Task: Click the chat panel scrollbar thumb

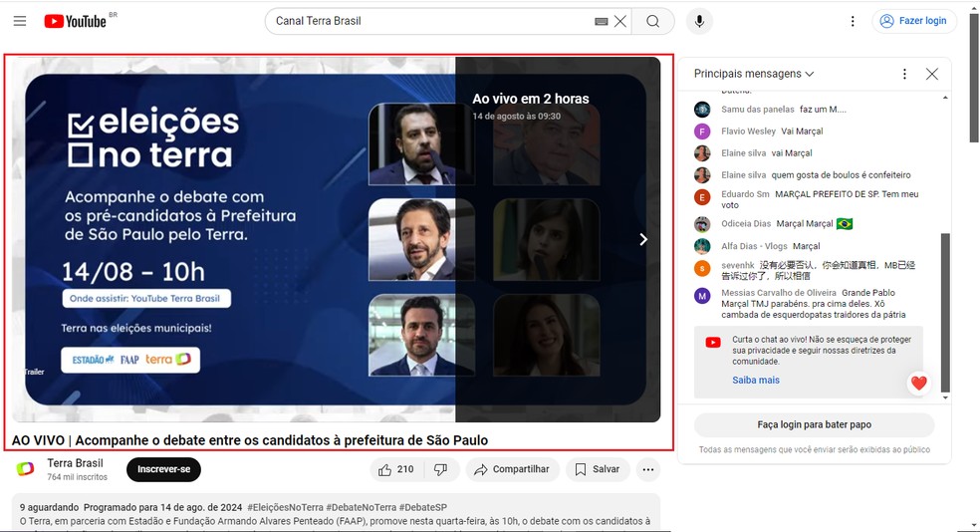Action: pos(945,313)
